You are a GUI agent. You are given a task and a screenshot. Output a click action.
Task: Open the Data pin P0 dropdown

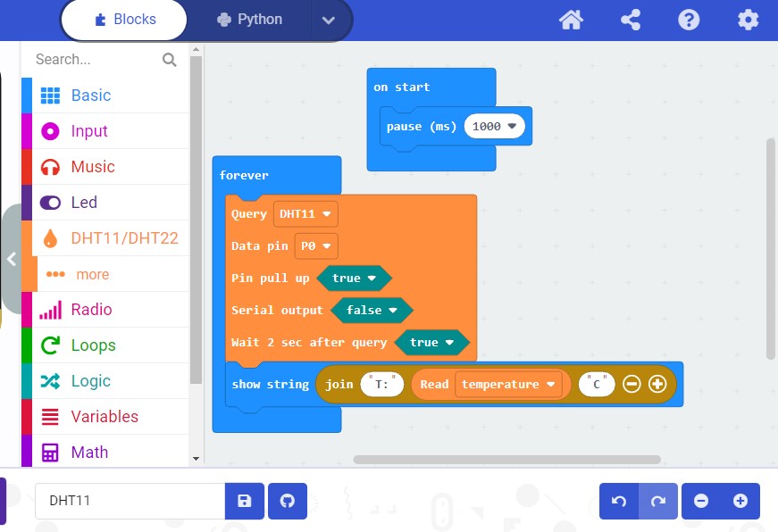click(x=316, y=246)
